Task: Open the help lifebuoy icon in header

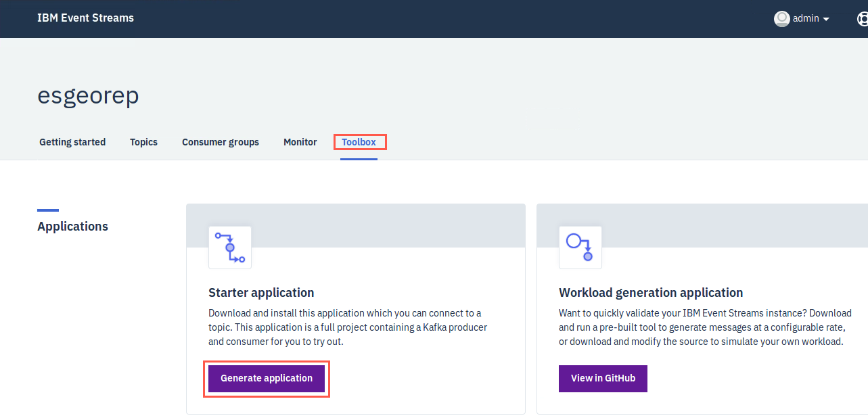Action: pyautogui.click(x=863, y=19)
